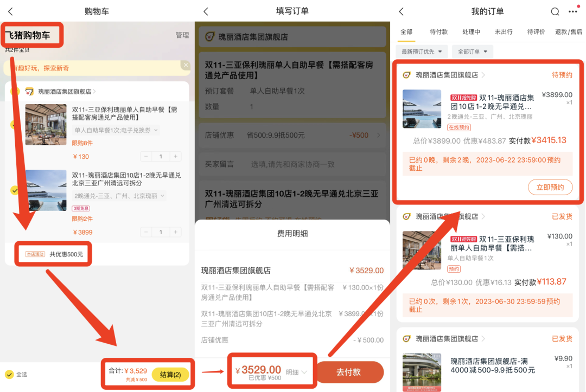Decrease quantity of ¥3899 hotel item

pos(146,232)
